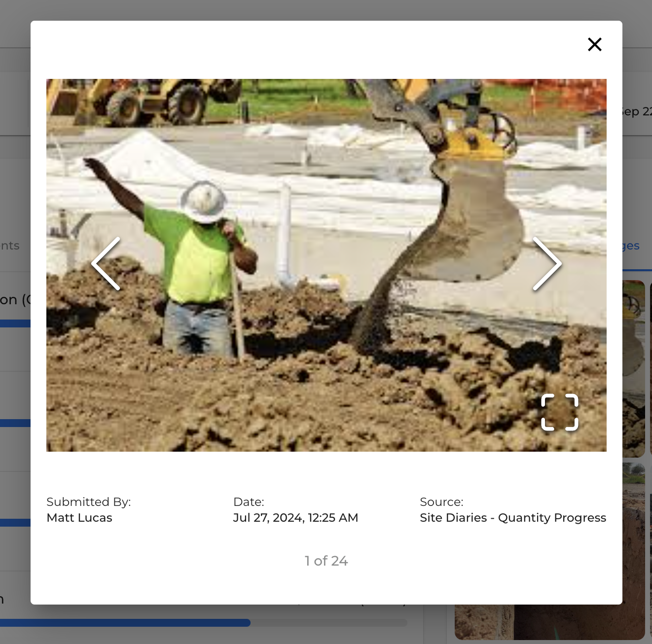Screen dimensions: 652x644
Task: Open Site Diaries - Quantity Progress source
Action: [512, 518]
